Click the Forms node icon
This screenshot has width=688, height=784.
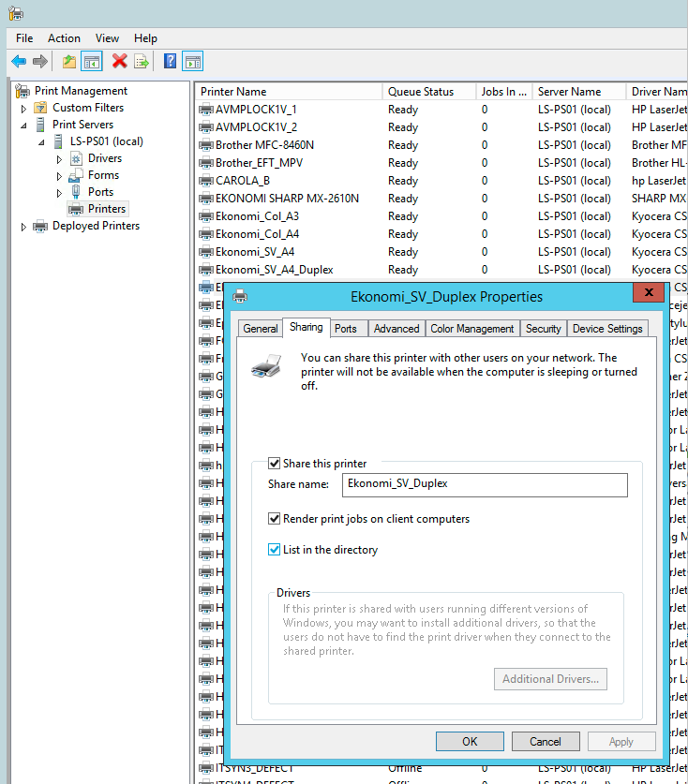click(x=76, y=175)
